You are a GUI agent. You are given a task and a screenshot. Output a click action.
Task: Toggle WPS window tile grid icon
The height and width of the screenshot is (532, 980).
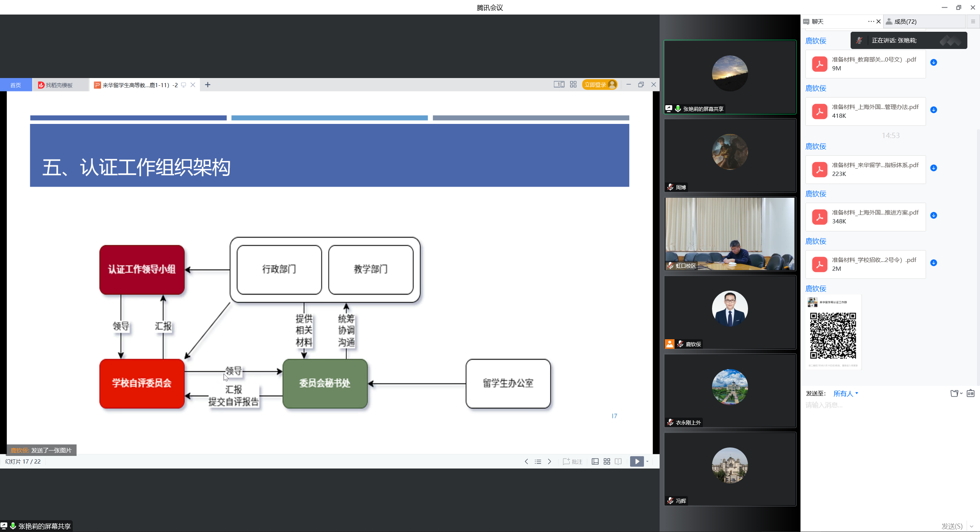click(573, 85)
